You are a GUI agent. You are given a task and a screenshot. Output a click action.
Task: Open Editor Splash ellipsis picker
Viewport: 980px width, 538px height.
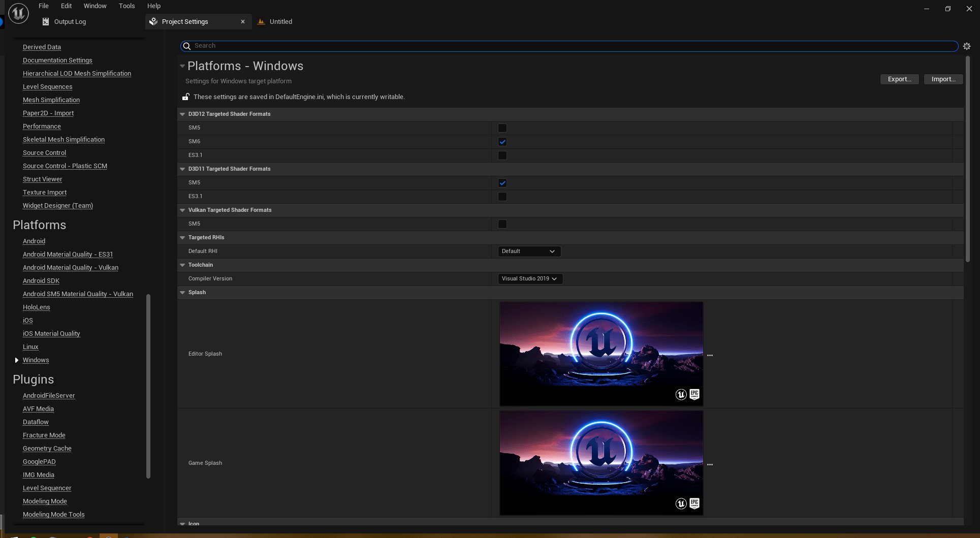pyautogui.click(x=710, y=356)
